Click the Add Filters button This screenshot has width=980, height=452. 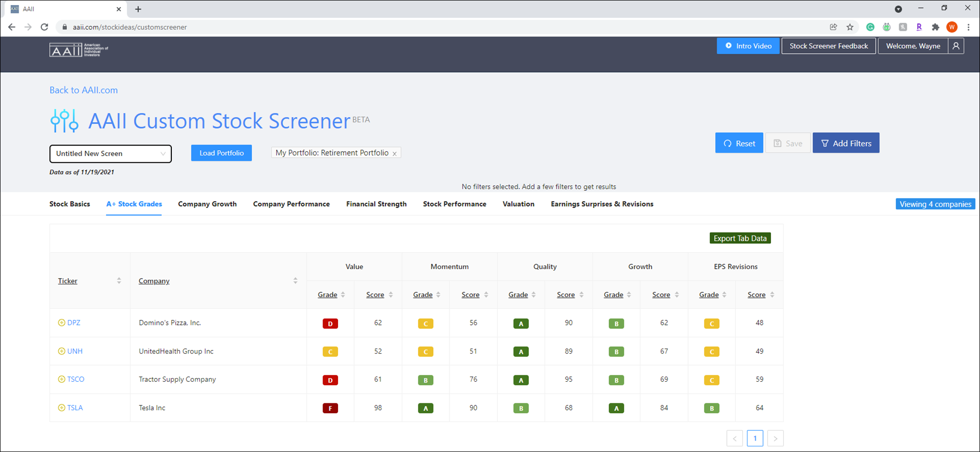[x=846, y=143]
